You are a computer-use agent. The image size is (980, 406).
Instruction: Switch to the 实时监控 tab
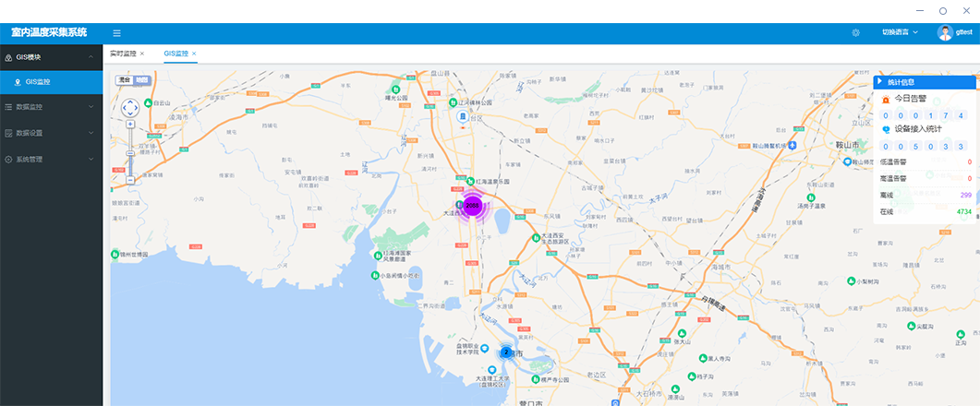coord(122,54)
